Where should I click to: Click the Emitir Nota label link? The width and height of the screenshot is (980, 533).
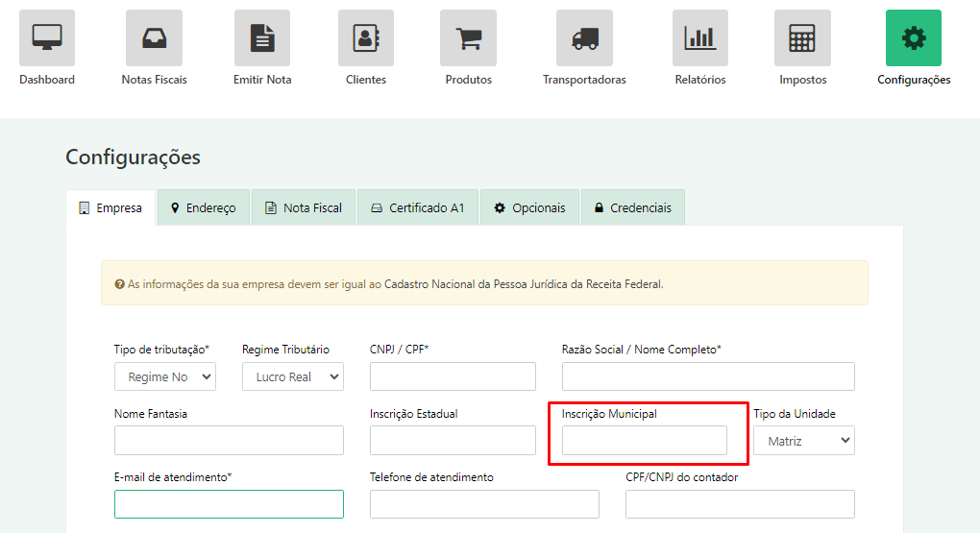[262, 80]
